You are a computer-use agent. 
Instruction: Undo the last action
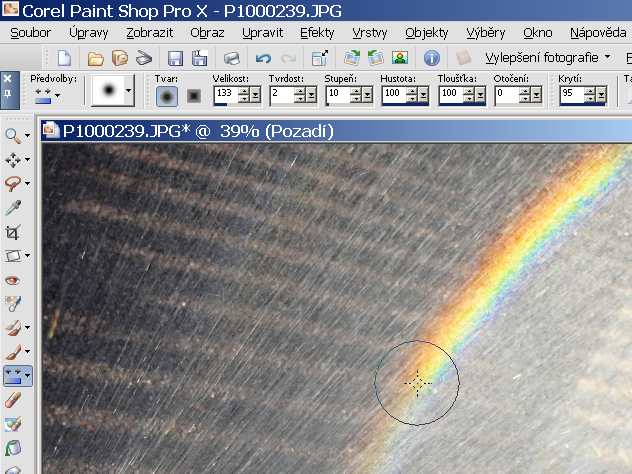point(263,58)
